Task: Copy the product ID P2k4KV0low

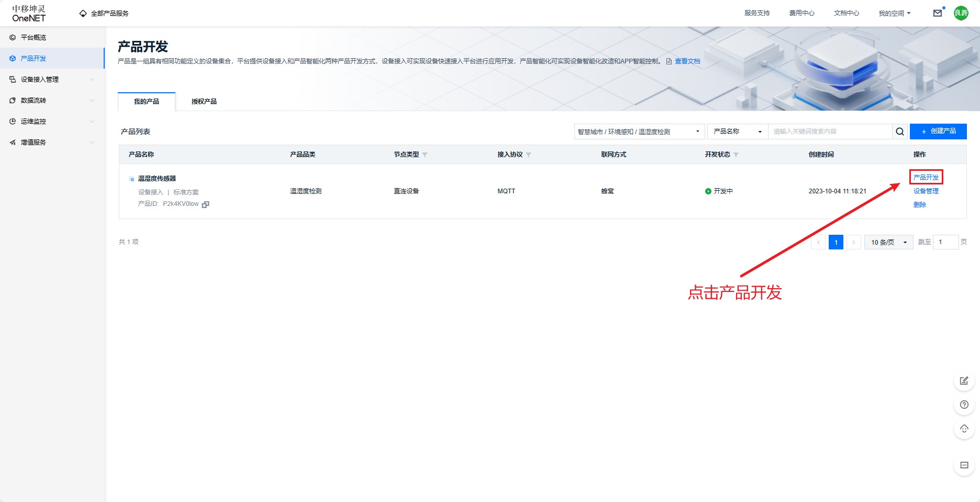Action: pos(205,204)
